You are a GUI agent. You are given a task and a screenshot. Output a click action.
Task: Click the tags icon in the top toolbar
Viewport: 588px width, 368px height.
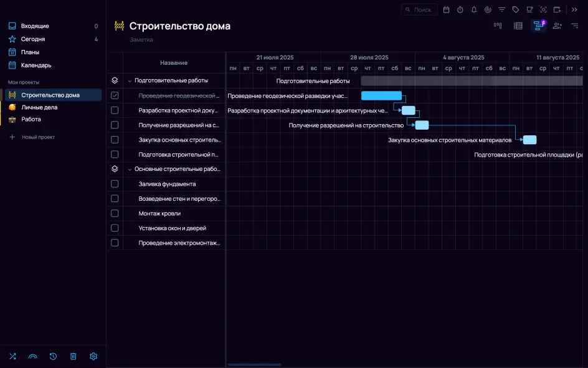pos(516,9)
